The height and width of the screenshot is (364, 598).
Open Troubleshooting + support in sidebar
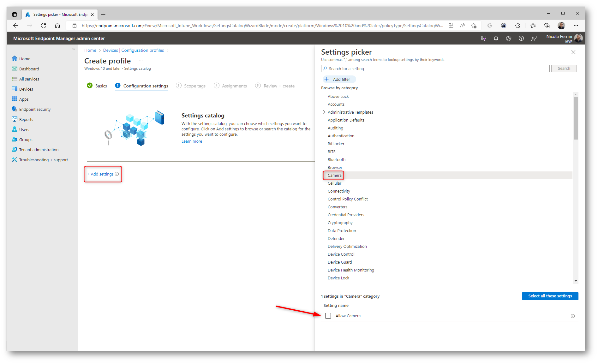click(x=43, y=160)
